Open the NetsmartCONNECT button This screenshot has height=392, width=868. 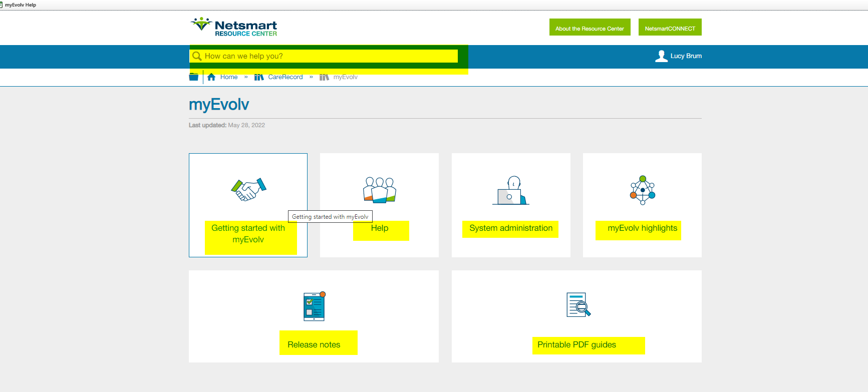(670, 27)
